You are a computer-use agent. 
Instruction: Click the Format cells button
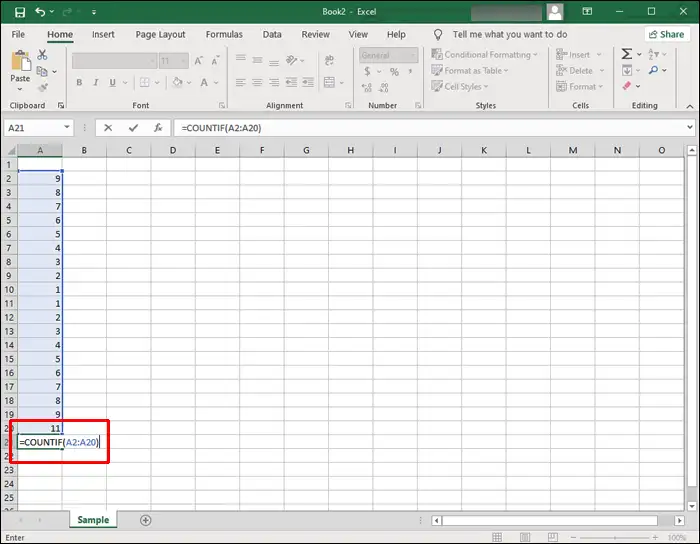pyautogui.click(x=579, y=87)
